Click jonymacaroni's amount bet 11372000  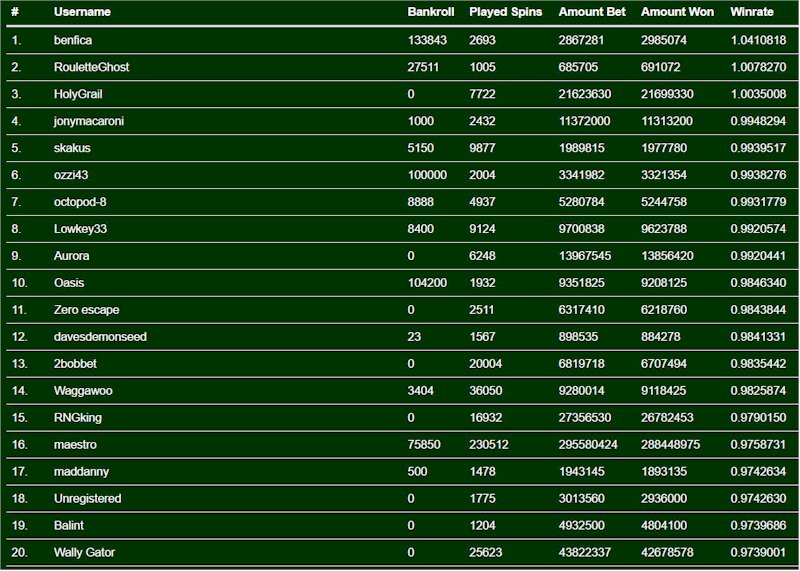tap(584, 121)
